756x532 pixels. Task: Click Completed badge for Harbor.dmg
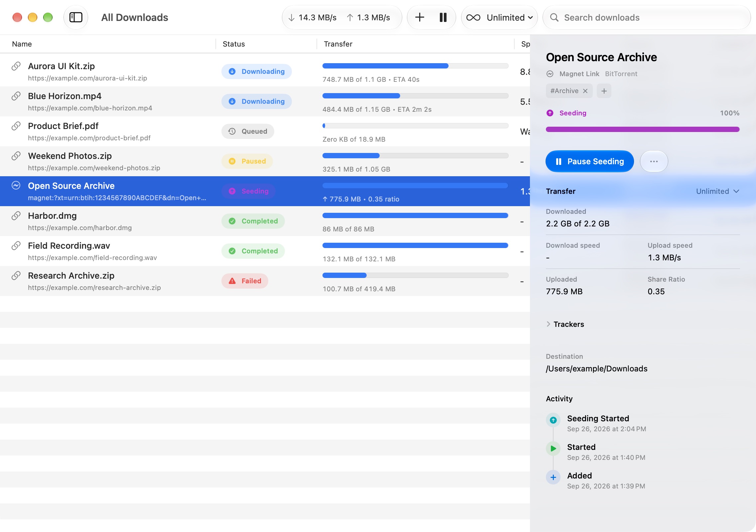point(253,221)
